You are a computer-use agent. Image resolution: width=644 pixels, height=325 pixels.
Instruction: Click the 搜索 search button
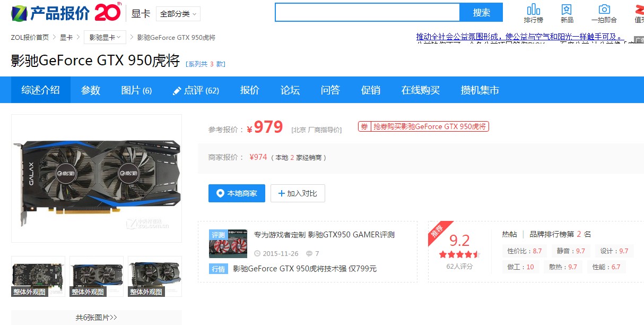[482, 12]
